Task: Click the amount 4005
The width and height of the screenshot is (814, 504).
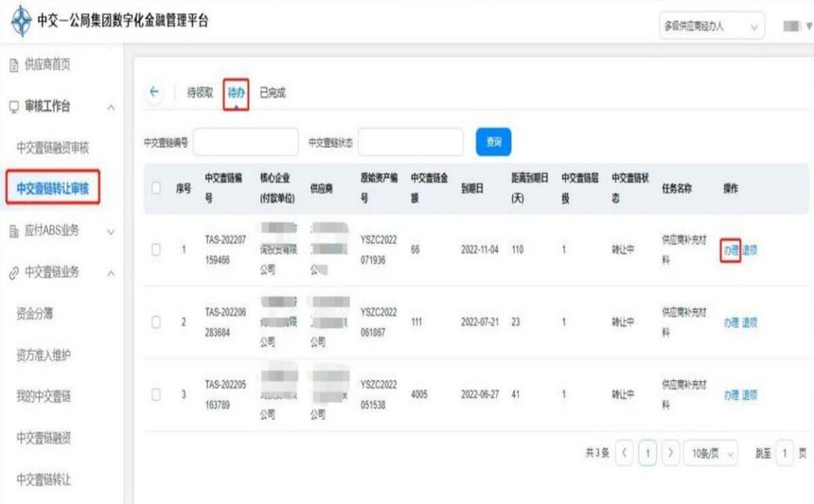Action: (419, 394)
